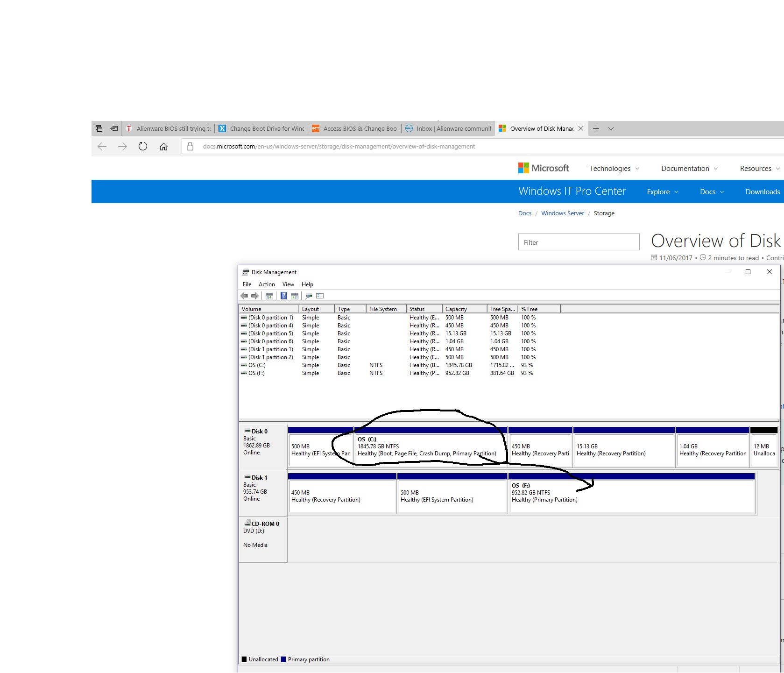Screen dimensions: 784x673
Task: Click the Filter input field
Action: (579, 242)
